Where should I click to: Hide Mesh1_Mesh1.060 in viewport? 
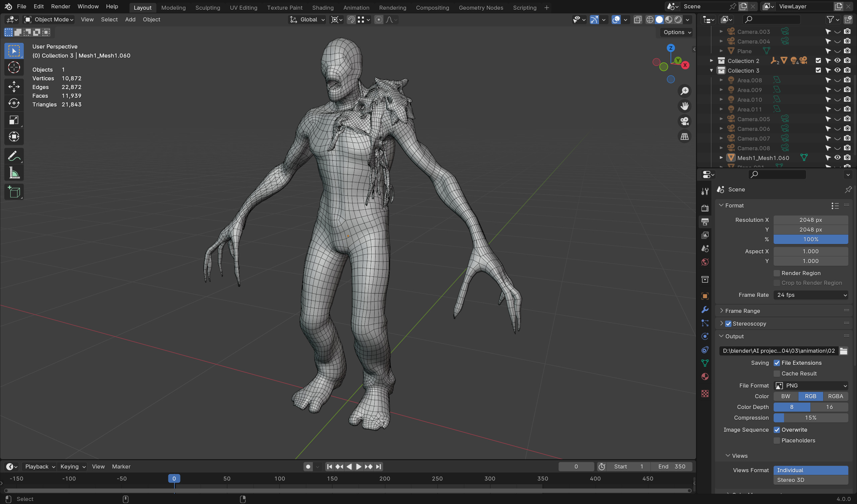click(837, 158)
